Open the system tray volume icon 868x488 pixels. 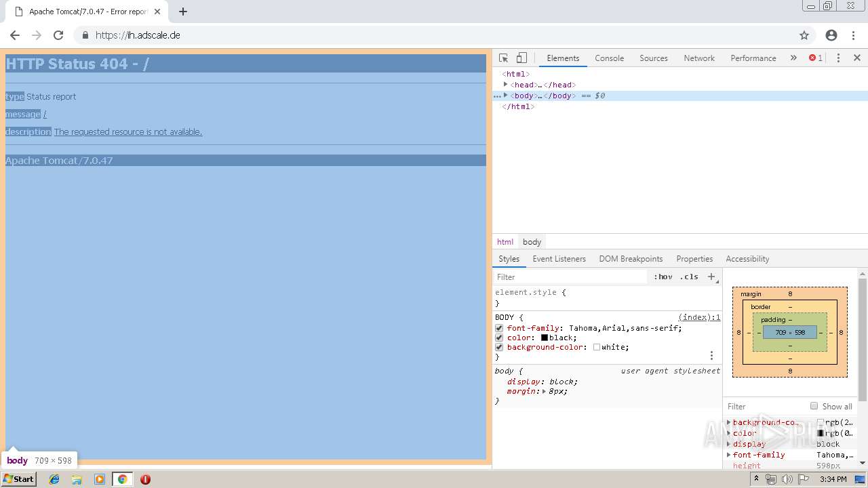click(787, 479)
